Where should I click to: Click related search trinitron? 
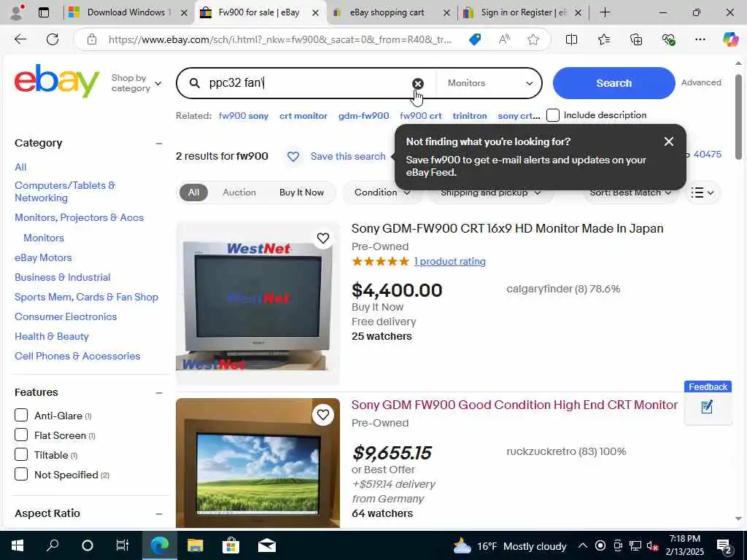pyautogui.click(x=469, y=116)
